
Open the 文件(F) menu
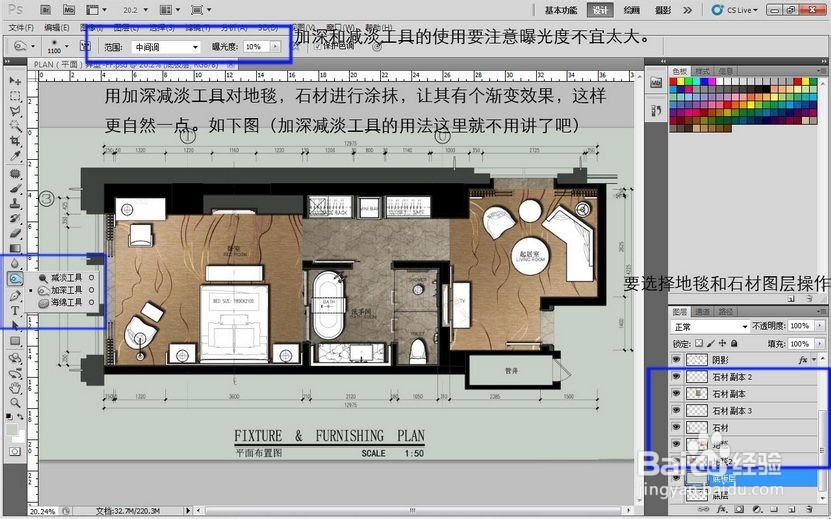pos(21,28)
